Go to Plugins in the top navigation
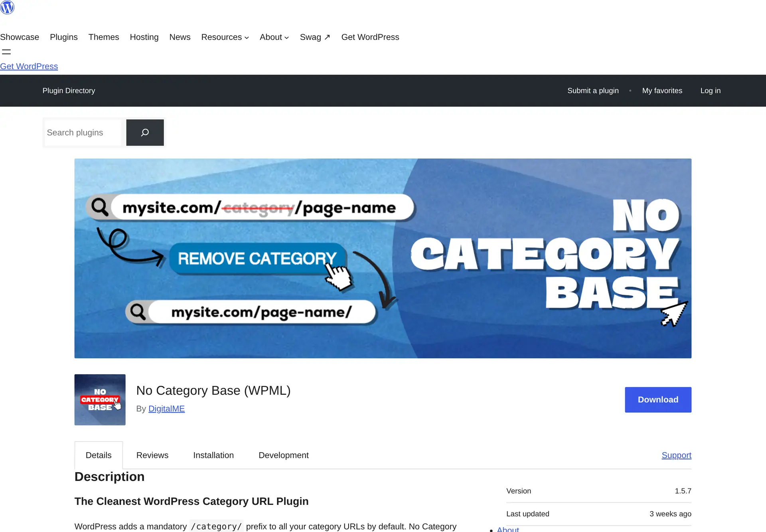Image resolution: width=766 pixels, height=532 pixels. pos(64,37)
